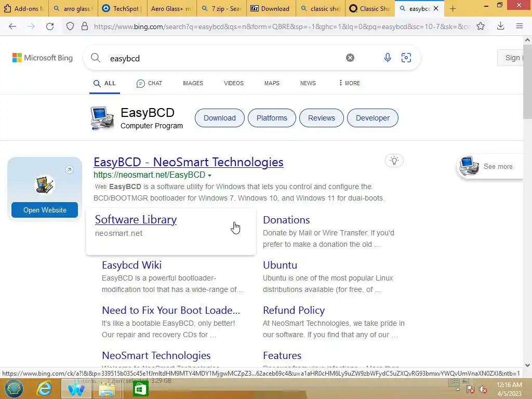Viewport: 532px width, 399px height.
Task: Click the Open Website button
Action: pyautogui.click(x=45, y=210)
